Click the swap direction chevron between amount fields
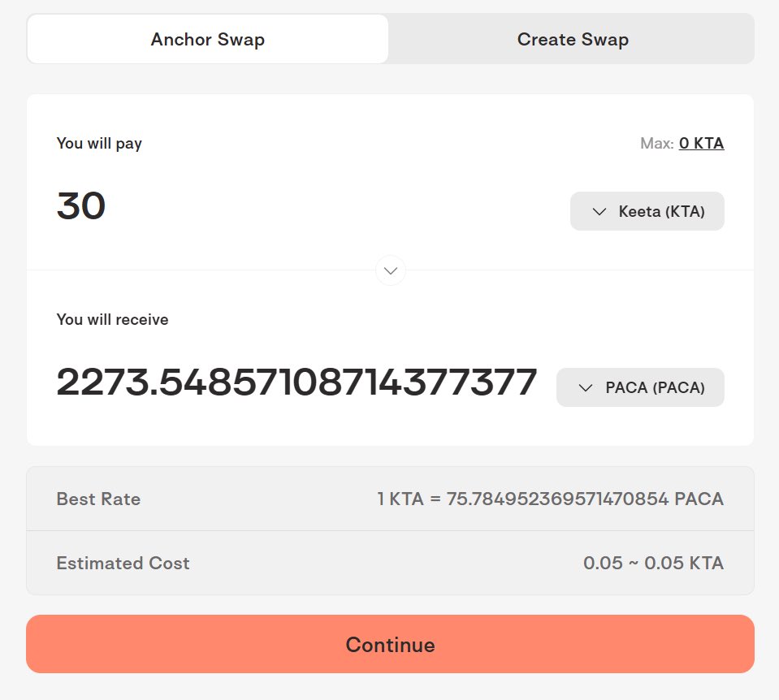Image resolution: width=779 pixels, height=700 pixels. (391, 270)
